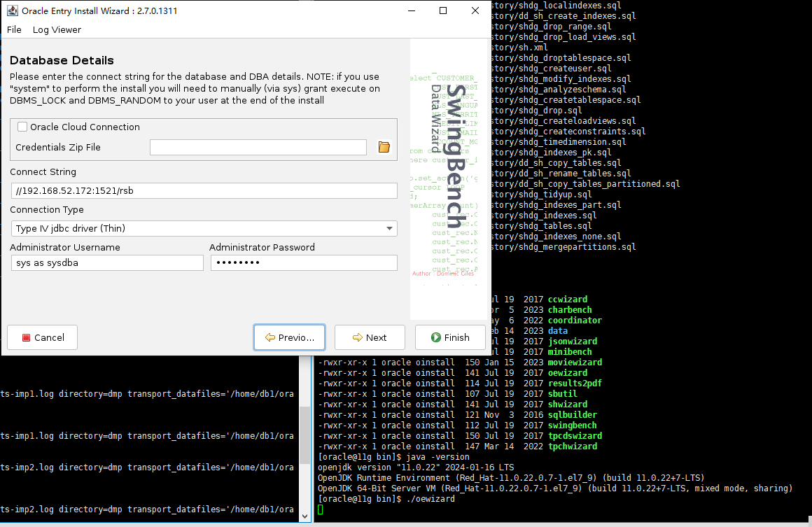Click the Administrator Password field
Screen dimensions: 812x527
(304, 262)
